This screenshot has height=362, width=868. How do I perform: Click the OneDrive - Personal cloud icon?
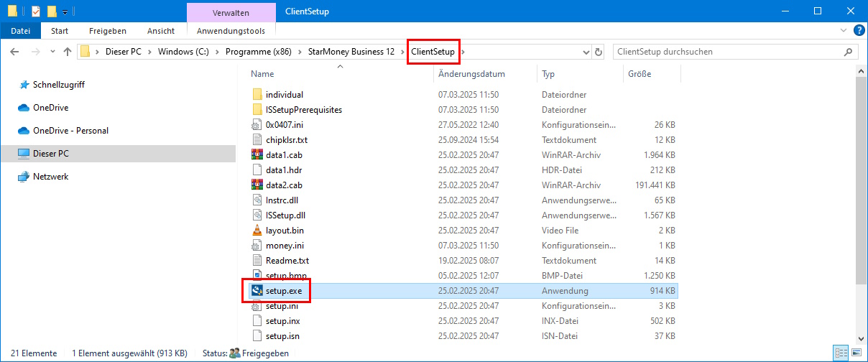coord(24,131)
